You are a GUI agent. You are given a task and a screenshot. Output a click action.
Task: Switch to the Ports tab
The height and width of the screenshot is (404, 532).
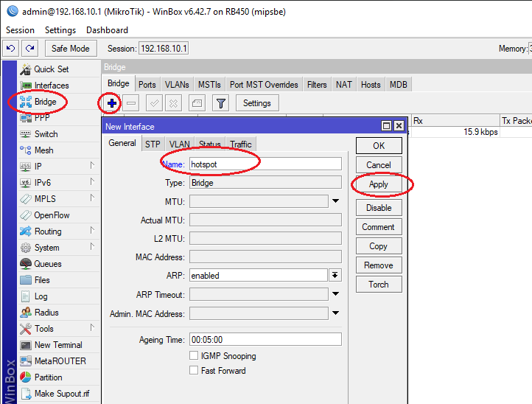point(147,85)
